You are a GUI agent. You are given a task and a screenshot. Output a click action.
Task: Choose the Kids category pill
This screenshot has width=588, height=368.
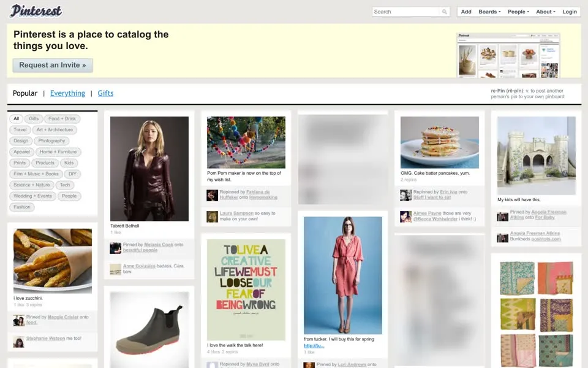tap(69, 163)
